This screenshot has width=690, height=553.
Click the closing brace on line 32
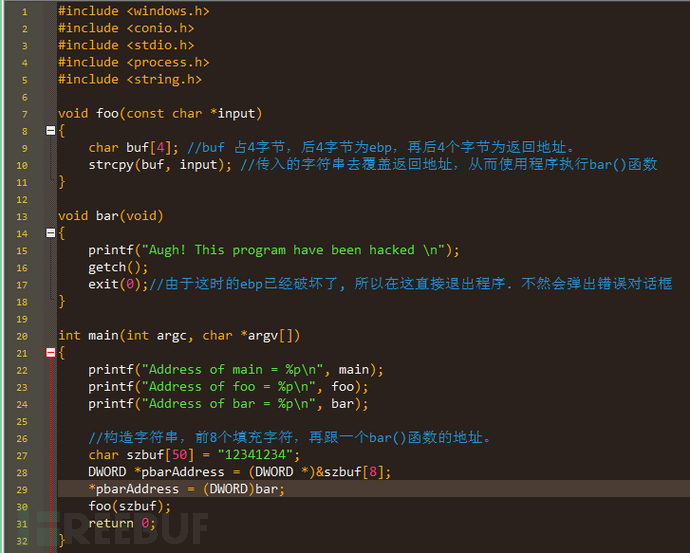[x=62, y=541]
